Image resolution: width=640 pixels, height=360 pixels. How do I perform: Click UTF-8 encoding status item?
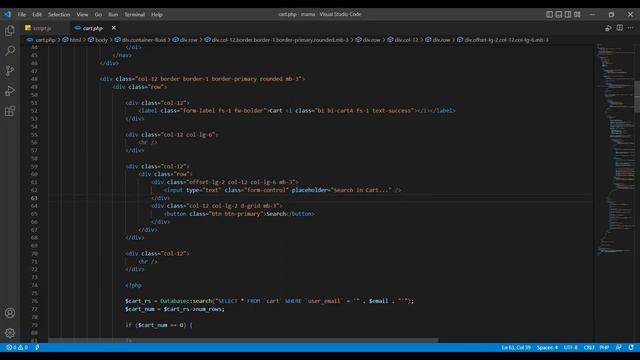pos(570,348)
